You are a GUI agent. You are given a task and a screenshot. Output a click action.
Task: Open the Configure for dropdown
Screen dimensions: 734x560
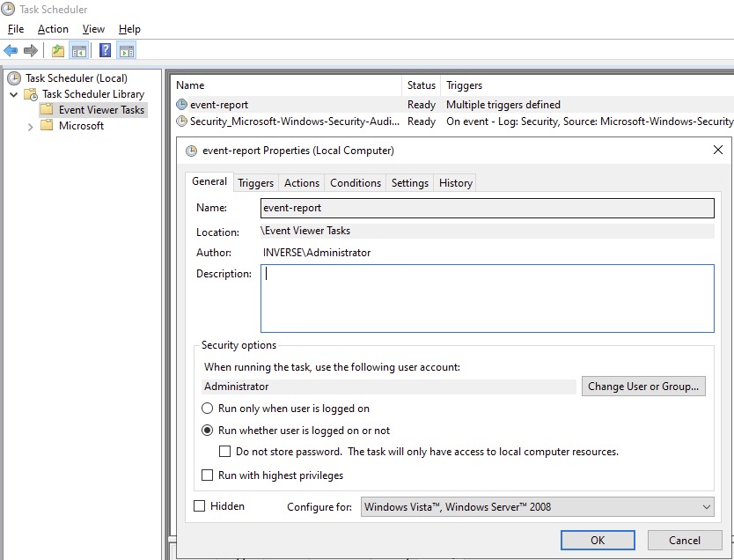pos(706,506)
